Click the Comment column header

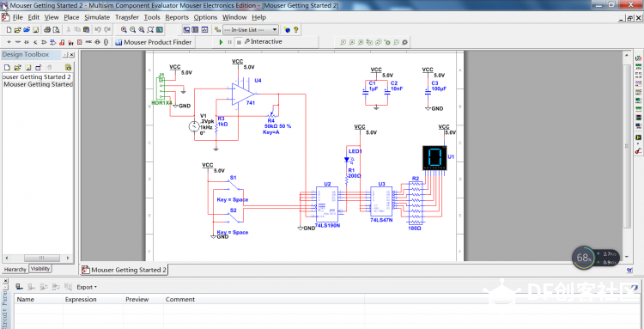point(264,300)
